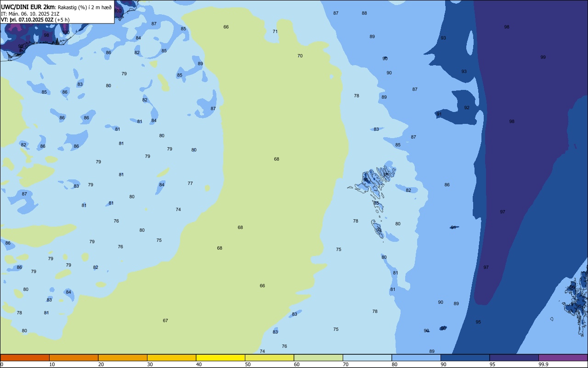This screenshot has height=368, width=588.
Task: Click the 'UWC/DINI EUR 2km' title text
Action: click(x=28, y=7)
